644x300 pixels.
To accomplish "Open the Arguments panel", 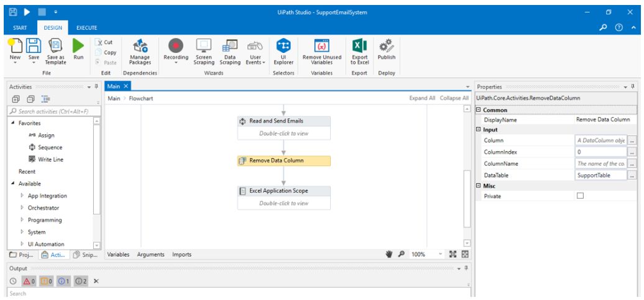I will (x=150, y=255).
